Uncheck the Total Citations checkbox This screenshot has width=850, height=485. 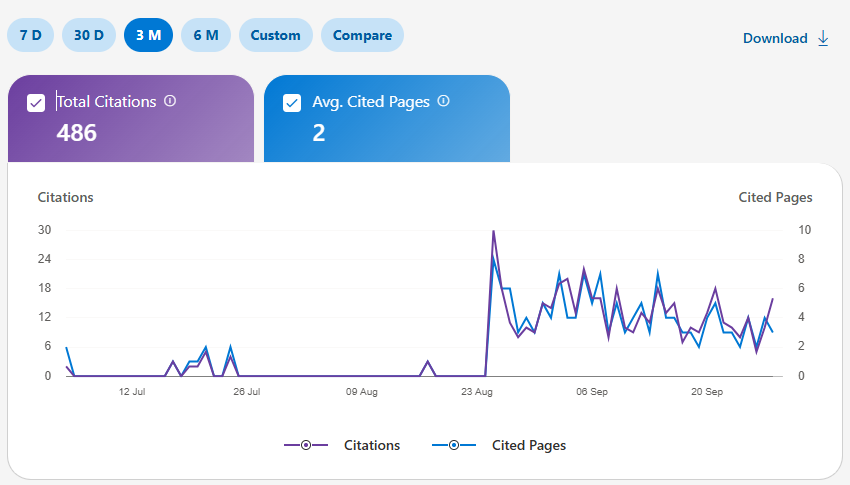36,103
